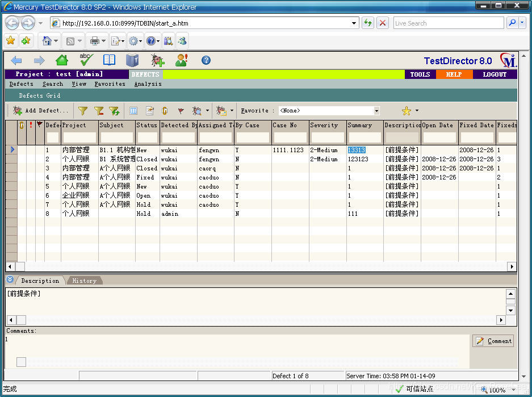Click the TestDirector back arrow icon
The image size is (532, 397).
coord(16,60)
